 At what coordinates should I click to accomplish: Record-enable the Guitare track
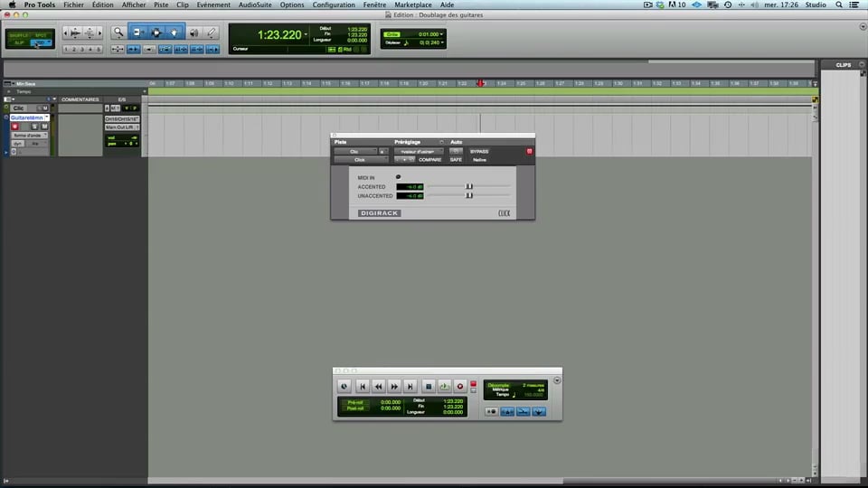[x=15, y=127]
